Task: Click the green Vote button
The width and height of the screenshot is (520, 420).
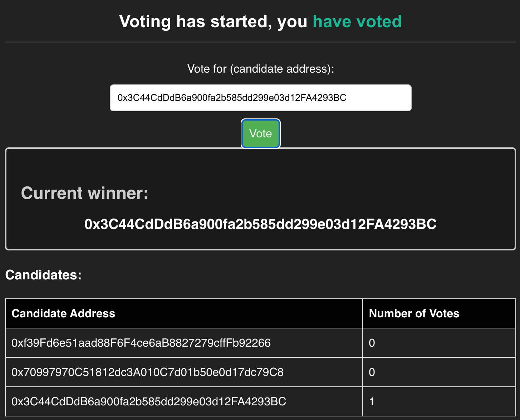Action: tap(260, 133)
